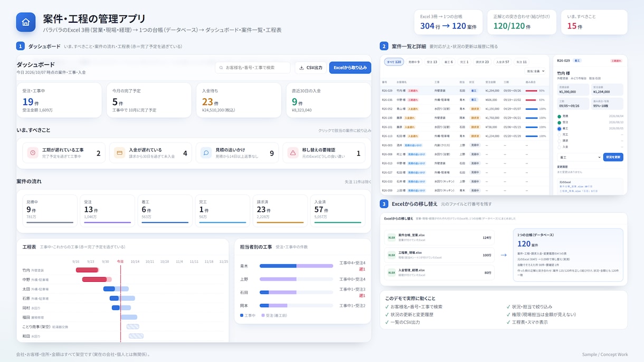This screenshot has height=362, width=644.
Task: Click the 今日 marker on the 工程表 timeline
Action: pyautogui.click(x=120, y=261)
